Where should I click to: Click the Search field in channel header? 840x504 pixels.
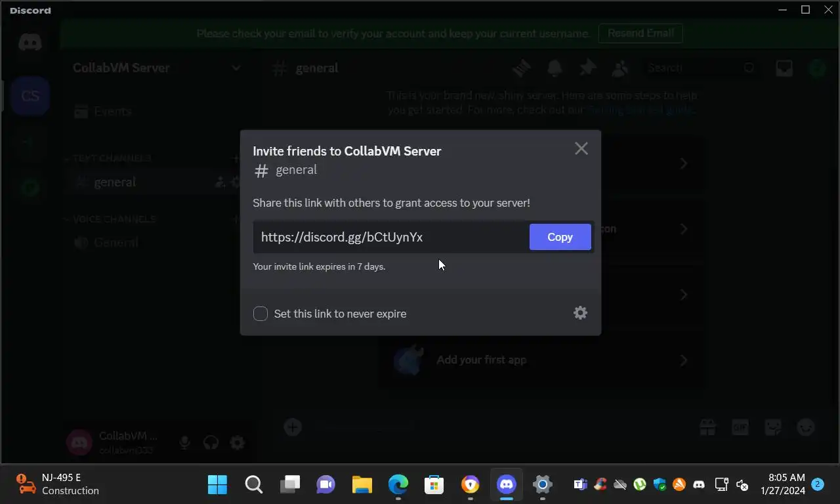700,68
